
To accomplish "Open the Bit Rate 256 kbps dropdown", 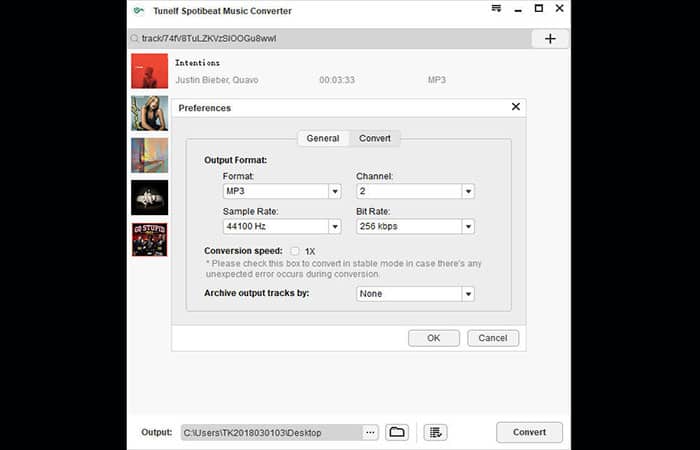I will pyautogui.click(x=415, y=226).
